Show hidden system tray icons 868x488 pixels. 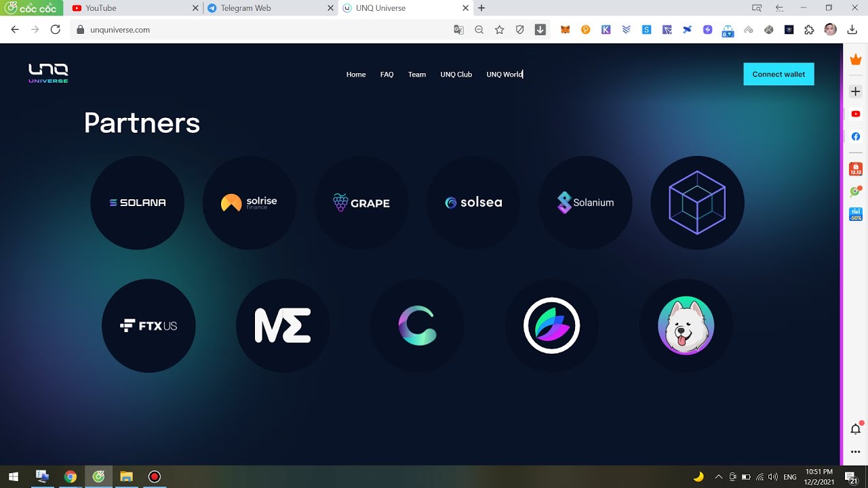pos(719,477)
